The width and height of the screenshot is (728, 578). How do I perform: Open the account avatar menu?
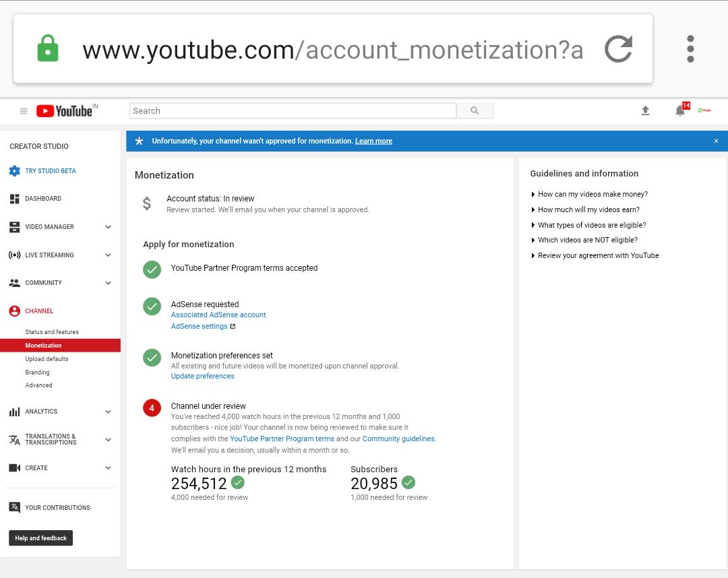(704, 110)
